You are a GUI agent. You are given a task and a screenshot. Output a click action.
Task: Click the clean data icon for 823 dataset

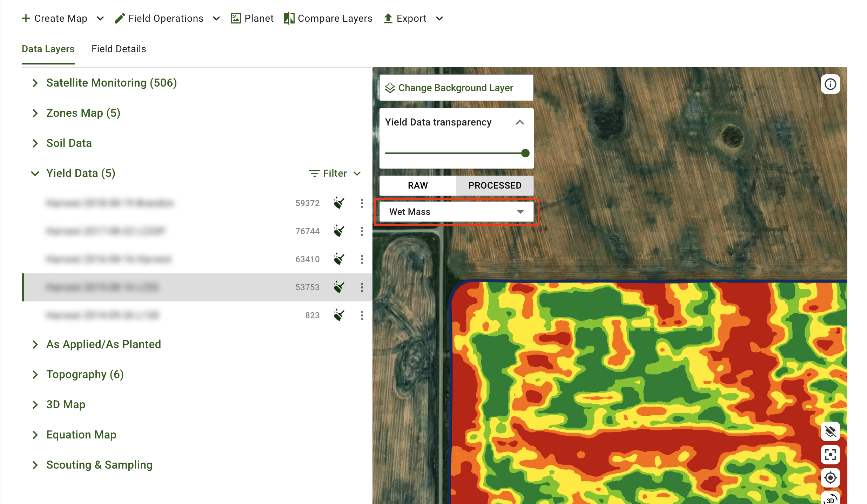click(339, 315)
